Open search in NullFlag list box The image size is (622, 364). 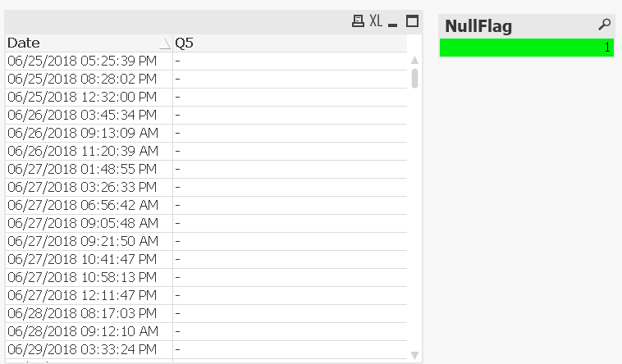605,25
